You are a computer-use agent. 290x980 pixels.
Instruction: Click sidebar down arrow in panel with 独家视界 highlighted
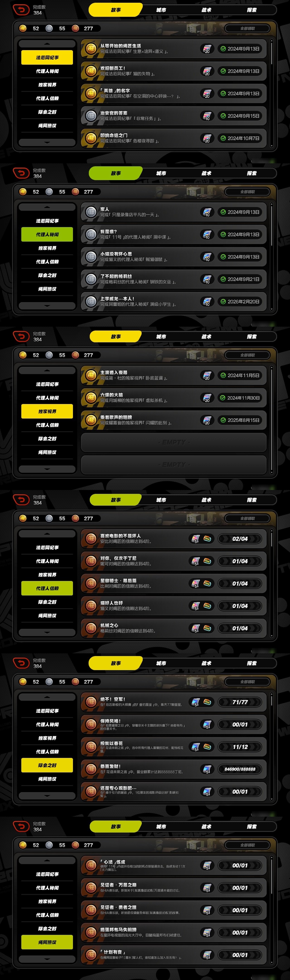(x=47, y=469)
